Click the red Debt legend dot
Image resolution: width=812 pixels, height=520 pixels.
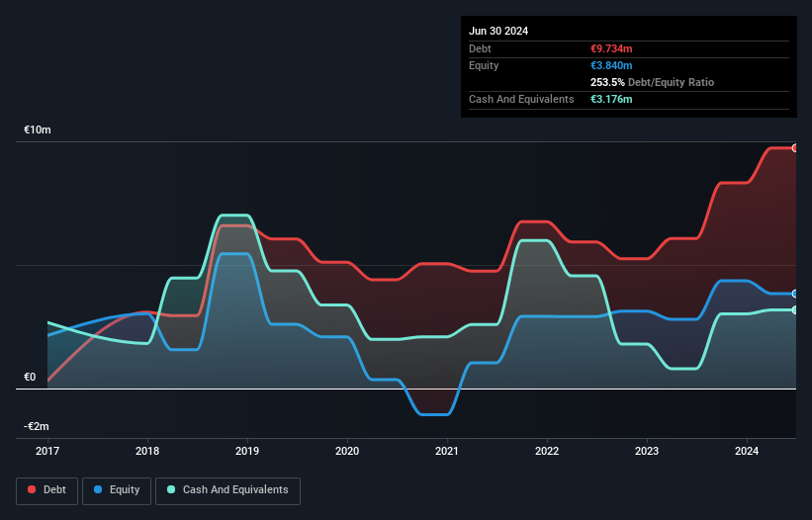32,489
